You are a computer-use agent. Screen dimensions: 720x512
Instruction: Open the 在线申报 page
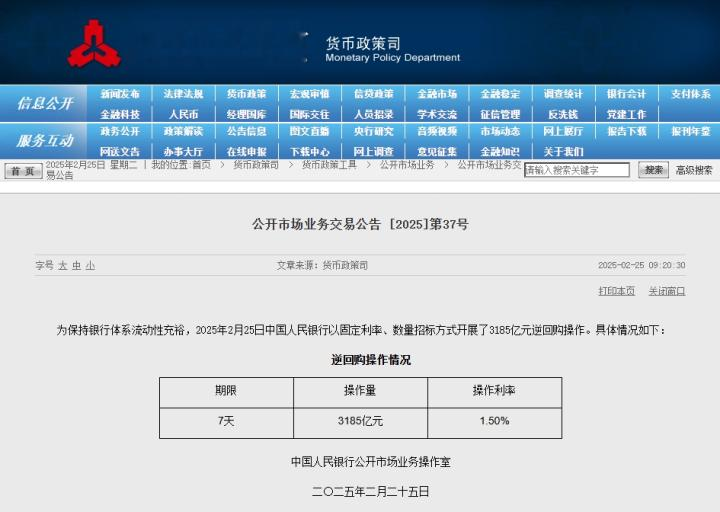click(x=247, y=152)
